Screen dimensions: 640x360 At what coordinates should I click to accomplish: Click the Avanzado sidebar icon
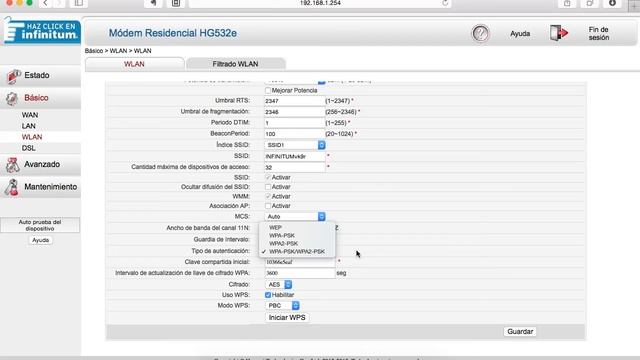(13, 165)
